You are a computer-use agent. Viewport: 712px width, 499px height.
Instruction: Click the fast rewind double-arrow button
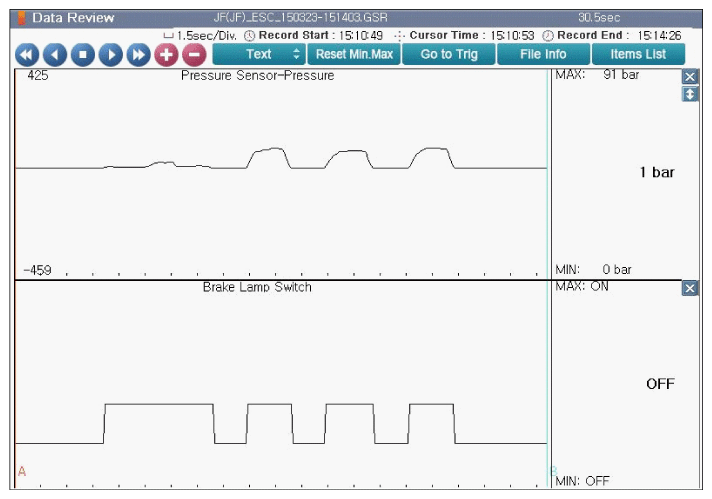[x=27, y=55]
